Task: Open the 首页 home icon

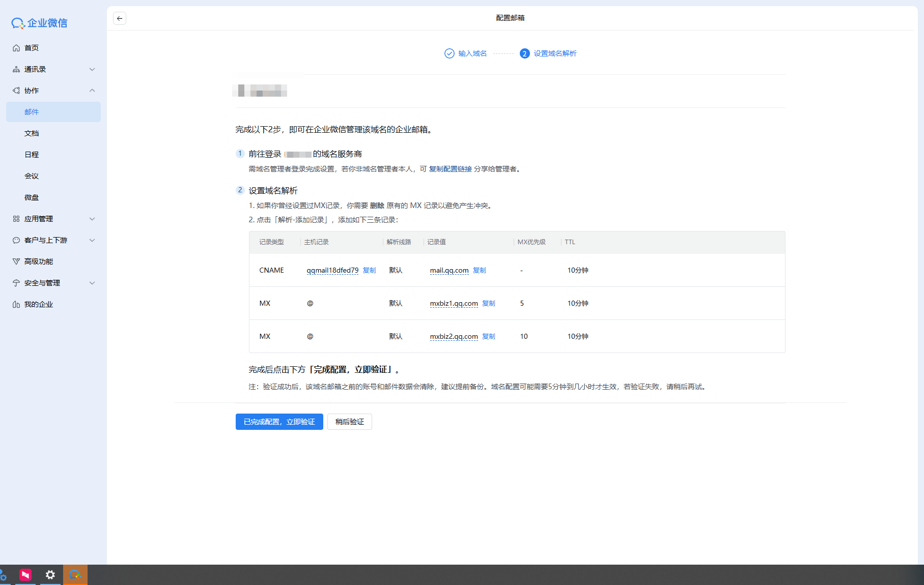Action: 16,48
